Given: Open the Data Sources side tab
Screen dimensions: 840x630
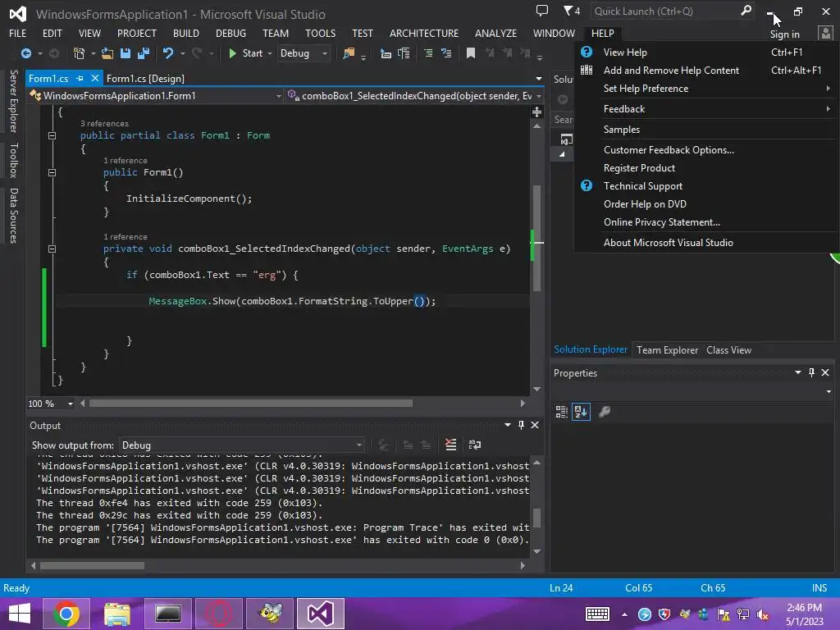Looking at the screenshot, I should 13,216.
